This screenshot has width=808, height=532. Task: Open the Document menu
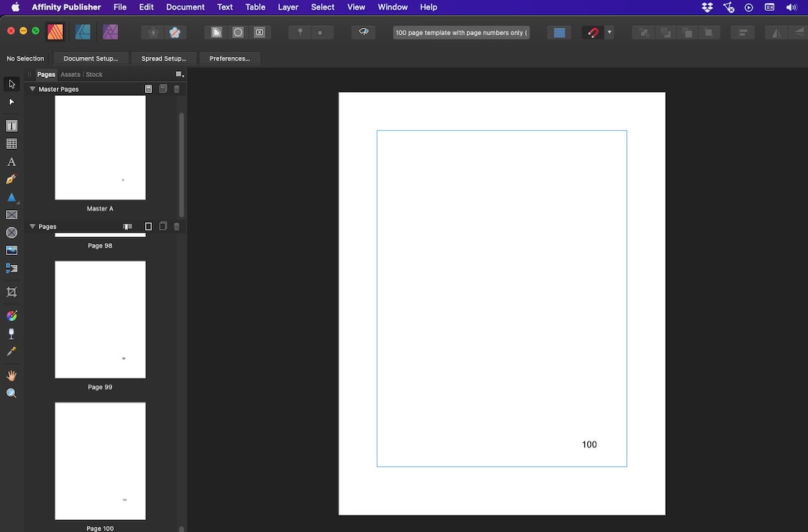185,7
